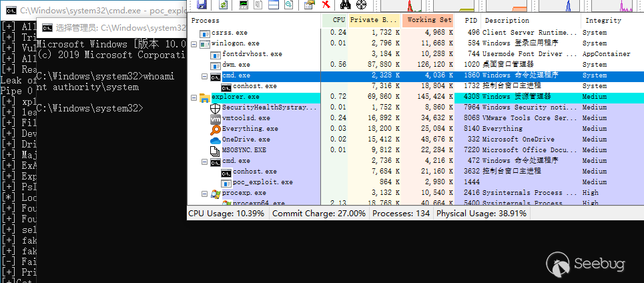Screen dimensions: 644x283
Task: Select the explorer.exe process row
Action: [x=416, y=97]
